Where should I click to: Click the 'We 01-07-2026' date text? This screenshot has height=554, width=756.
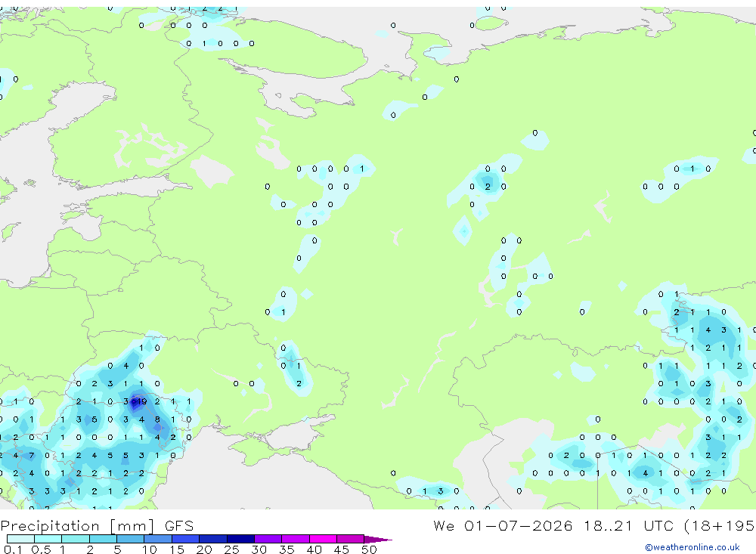click(503, 525)
